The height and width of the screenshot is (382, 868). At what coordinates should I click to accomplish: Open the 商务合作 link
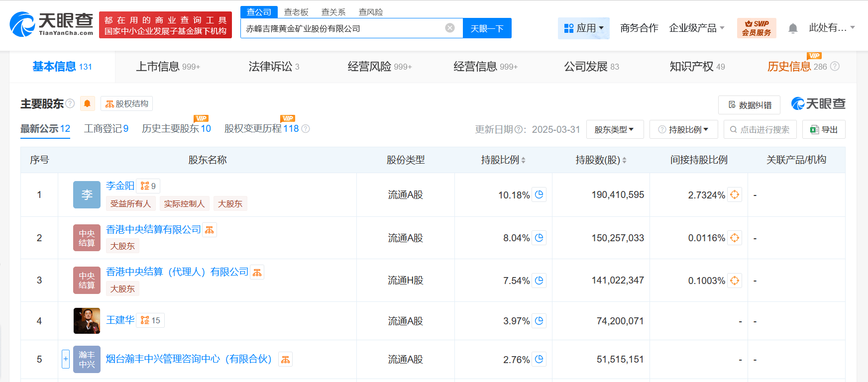(639, 28)
